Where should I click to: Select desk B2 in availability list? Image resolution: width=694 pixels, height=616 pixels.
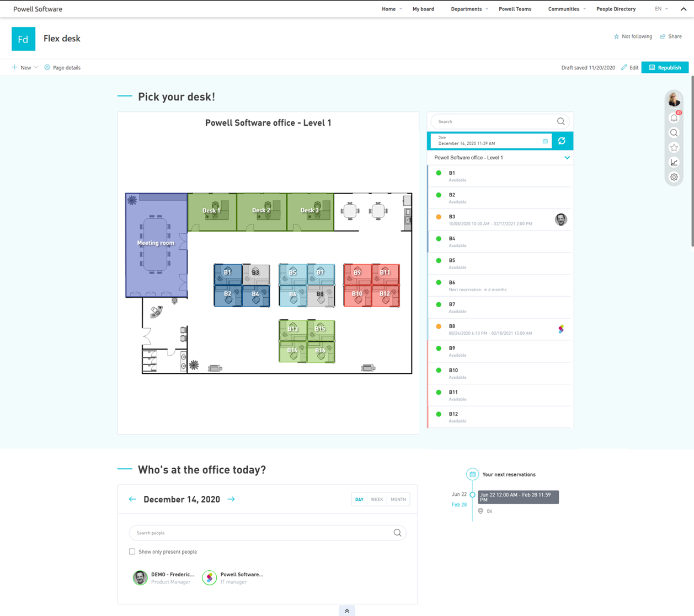pyautogui.click(x=500, y=198)
